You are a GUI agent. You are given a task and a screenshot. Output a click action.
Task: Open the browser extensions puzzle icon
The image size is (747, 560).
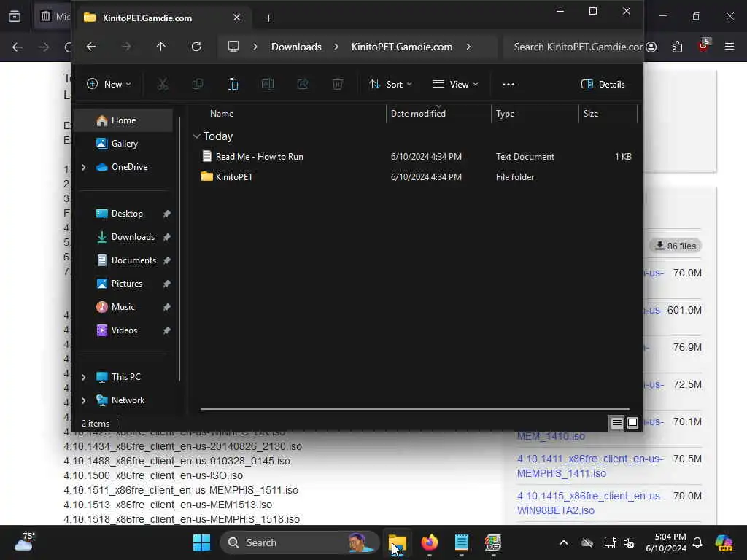[677, 47]
